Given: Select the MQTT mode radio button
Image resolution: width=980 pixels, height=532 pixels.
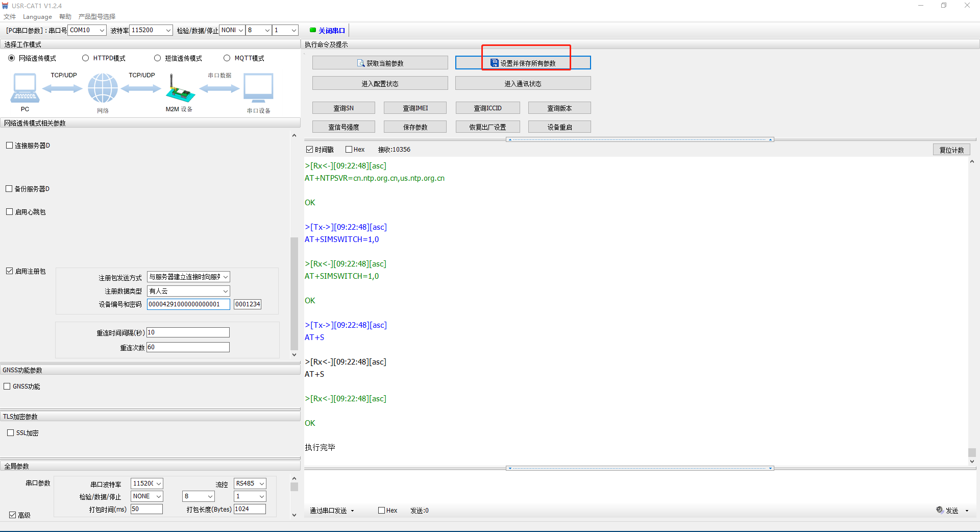Looking at the screenshot, I should pyautogui.click(x=227, y=58).
